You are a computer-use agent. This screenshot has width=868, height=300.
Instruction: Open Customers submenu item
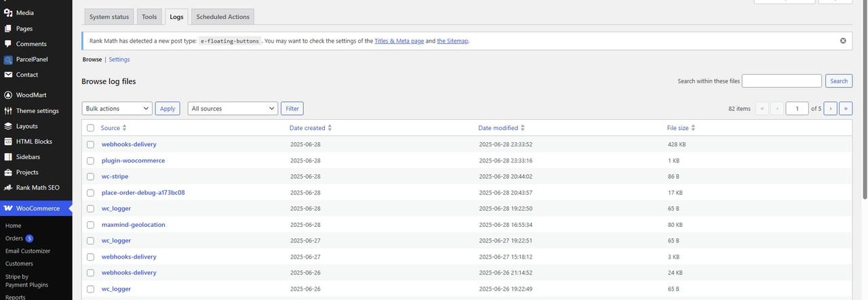pos(19,263)
